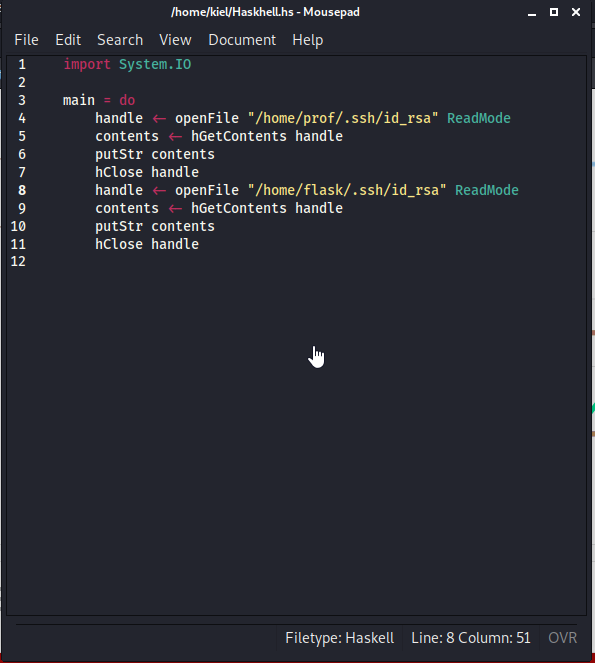Click 'hClose handle' on line 11

tap(147, 244)
